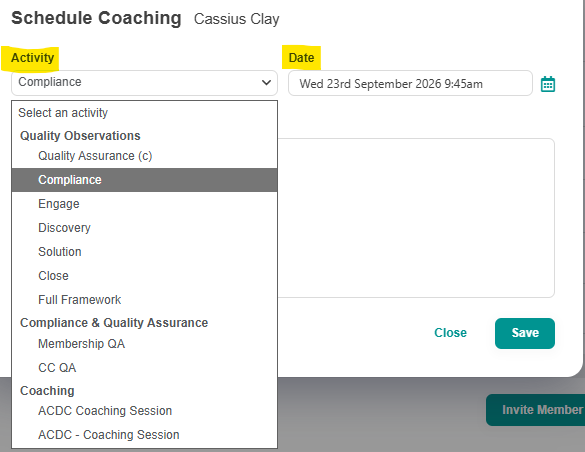Pick the Full Framework option

pyautogui.click(x=144, y=299)
